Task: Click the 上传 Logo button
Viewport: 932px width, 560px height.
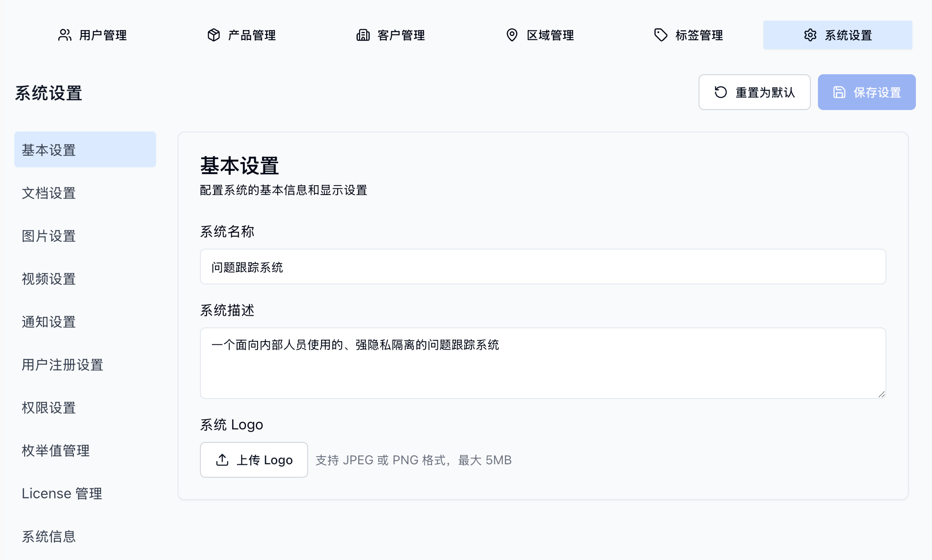Action: 254,460
